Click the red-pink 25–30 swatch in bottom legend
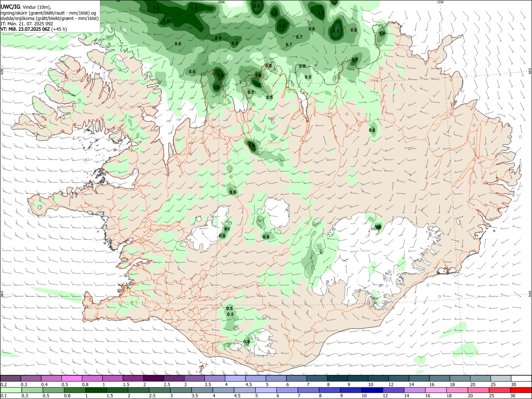532x399 pixels. pyautogui.click(x=499, y=390)
